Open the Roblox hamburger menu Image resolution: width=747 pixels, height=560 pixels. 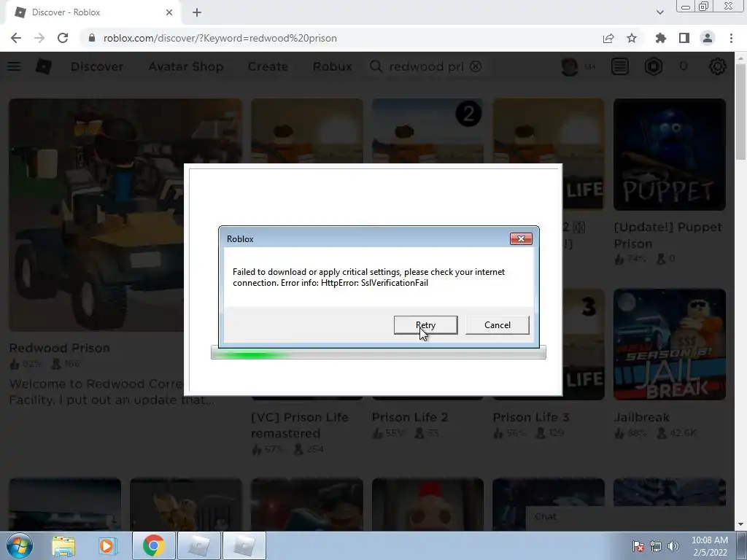(14, 66)
